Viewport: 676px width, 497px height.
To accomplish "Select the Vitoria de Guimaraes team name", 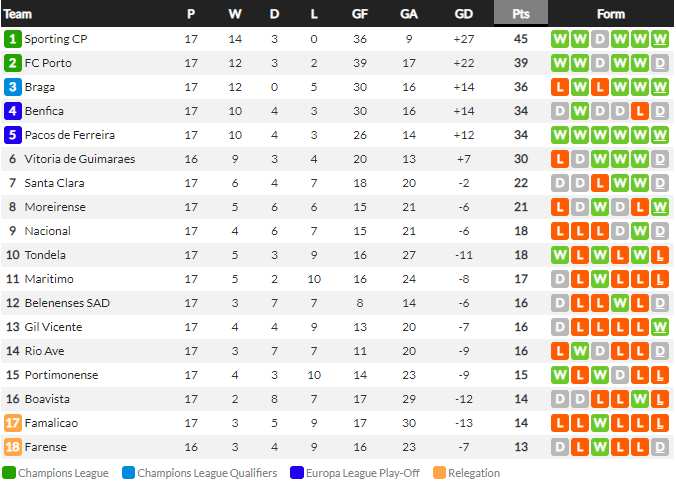I will click(x=80, y=159).
